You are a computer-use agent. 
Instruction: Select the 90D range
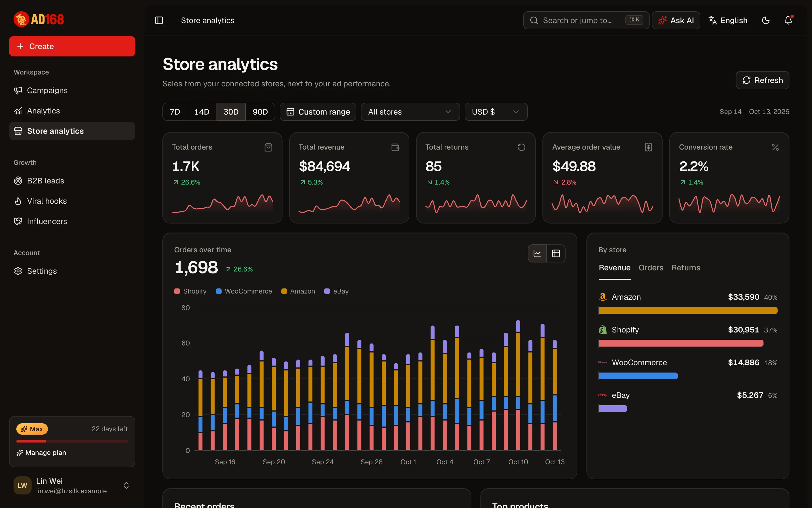click(x=260, y=112)
